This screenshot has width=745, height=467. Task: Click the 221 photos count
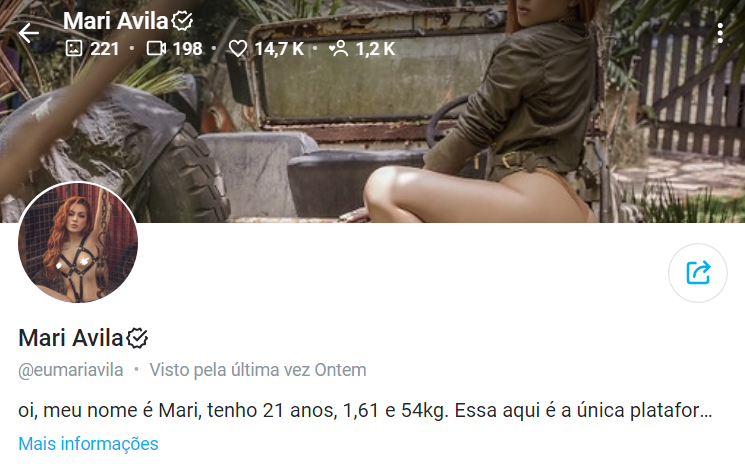105,48
